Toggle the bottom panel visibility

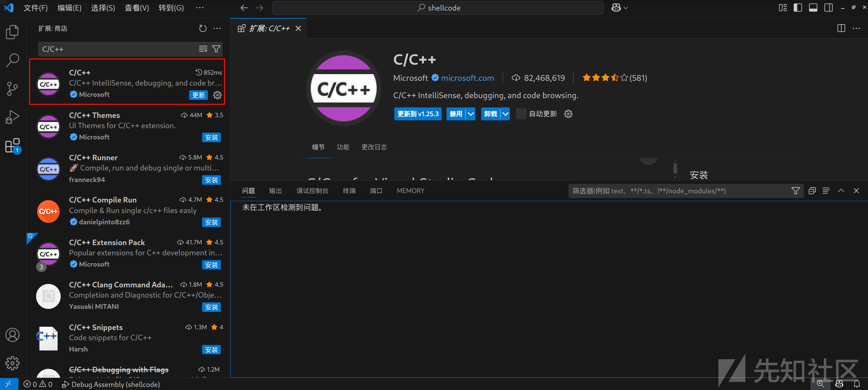click(813, 8)
